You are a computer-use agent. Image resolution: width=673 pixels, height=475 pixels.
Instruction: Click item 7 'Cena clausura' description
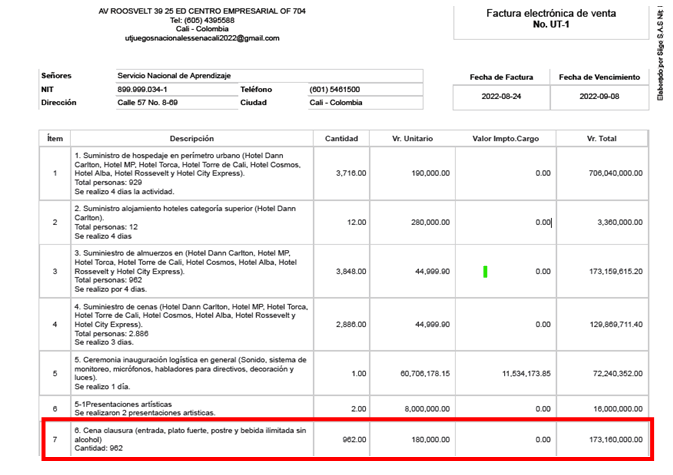point(190,439)
